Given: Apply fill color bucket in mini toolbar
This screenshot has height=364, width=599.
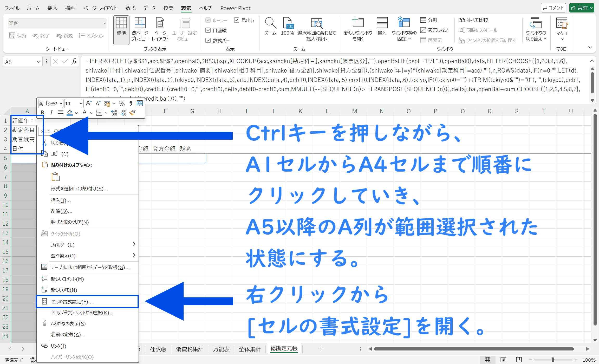Looking at the screenshot, I should point(70,113).
